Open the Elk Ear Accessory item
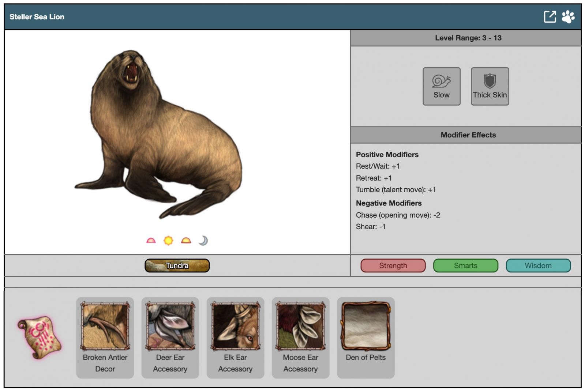The width and height of the screenshot is (585, 392). tap(235, 326)
